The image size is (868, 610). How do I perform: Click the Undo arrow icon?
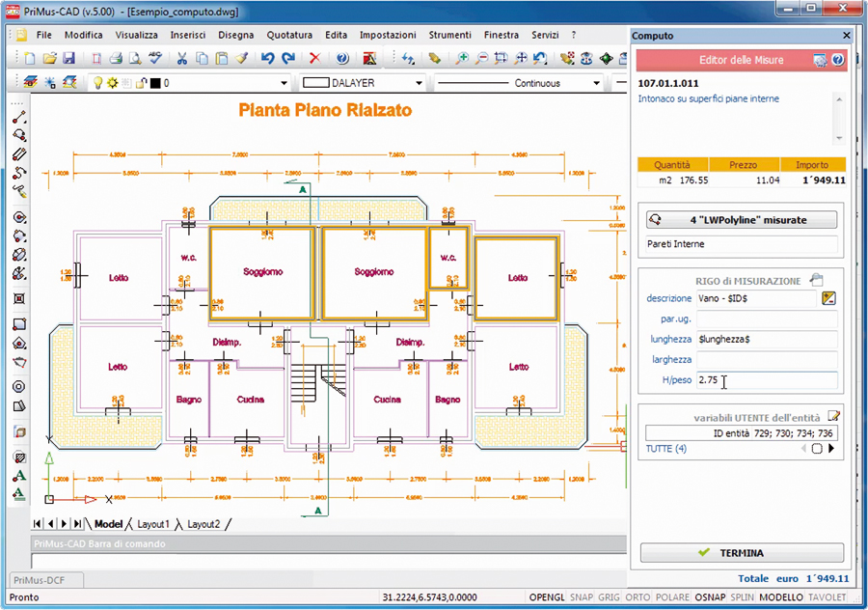click(268, 58)
